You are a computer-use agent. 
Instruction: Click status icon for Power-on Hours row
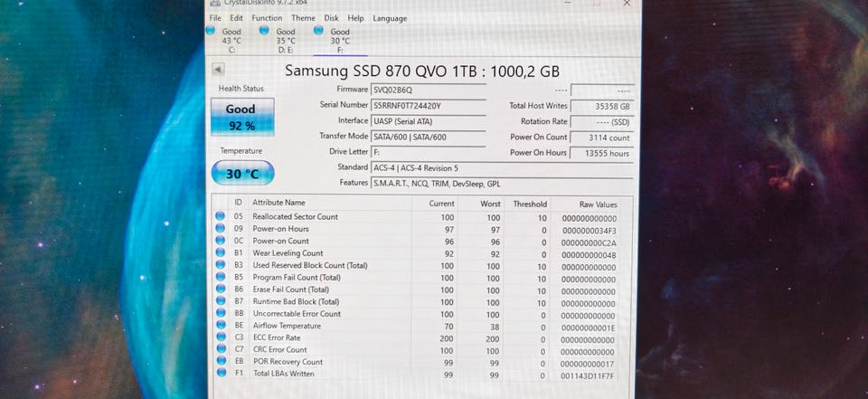coord(220,228)
